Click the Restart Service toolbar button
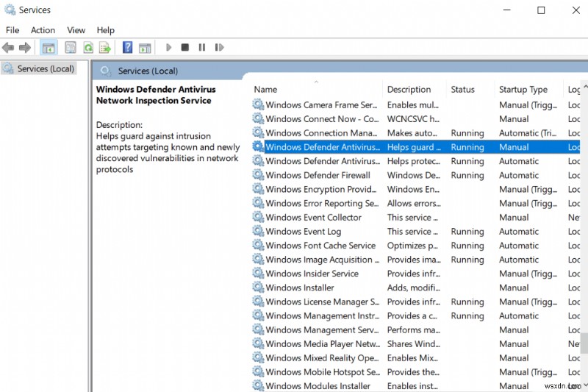This screenshot has height=392, width=588. [219, 48]
